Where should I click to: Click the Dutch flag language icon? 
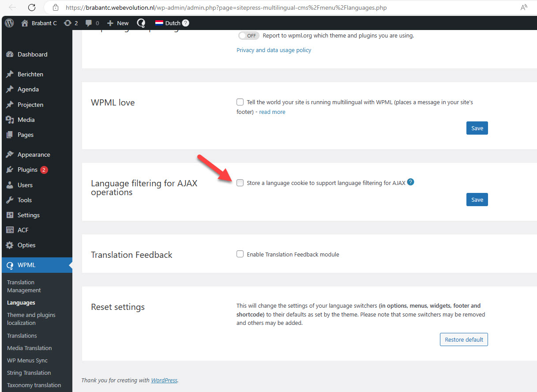coord(159,23)
